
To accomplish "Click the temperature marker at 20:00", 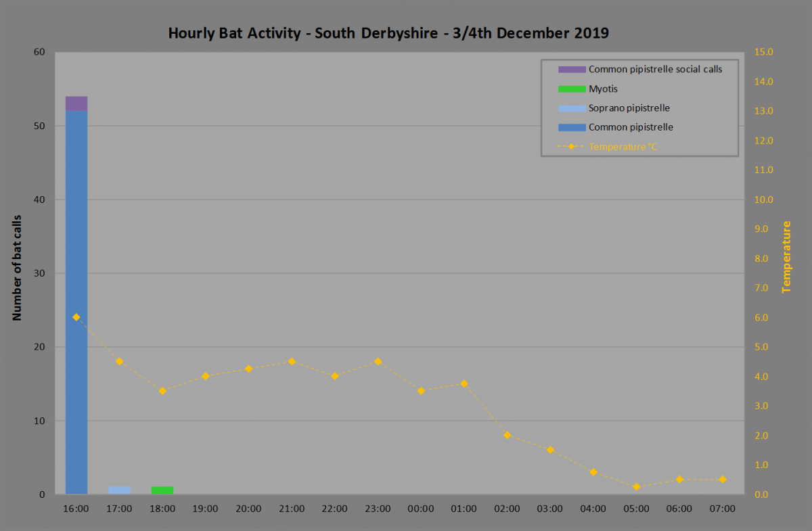I will pos(249,369).
